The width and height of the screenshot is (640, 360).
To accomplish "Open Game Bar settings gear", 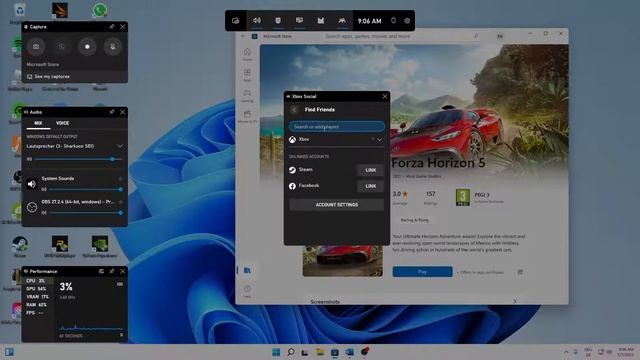I will click(407, 20).
